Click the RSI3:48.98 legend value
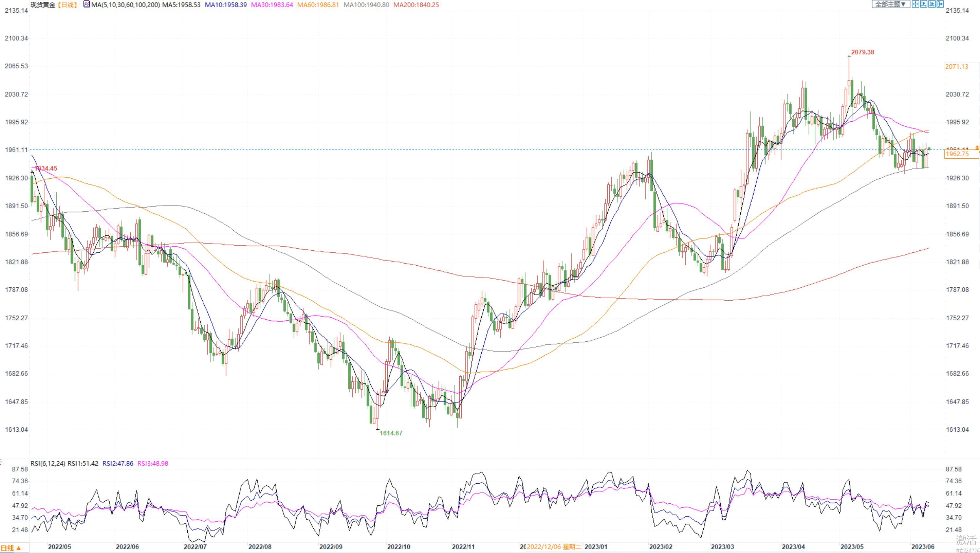The image size is (980, 553). point(152,464)
